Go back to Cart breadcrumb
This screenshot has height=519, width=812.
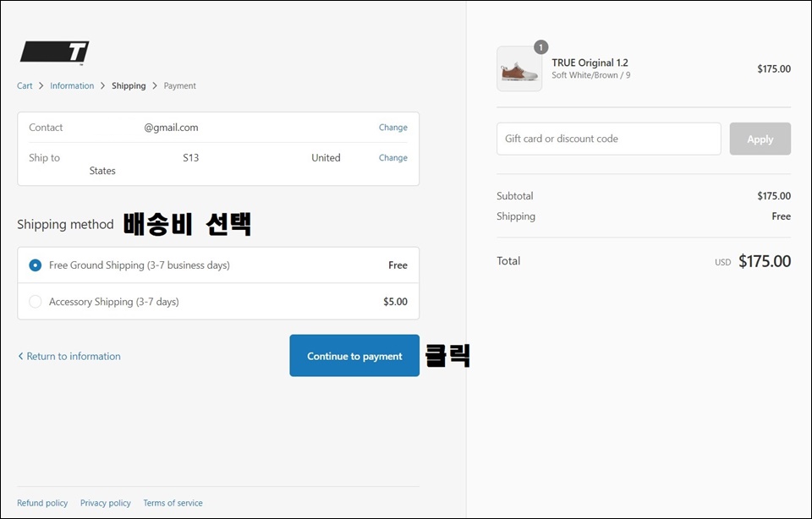click(25, 86)
